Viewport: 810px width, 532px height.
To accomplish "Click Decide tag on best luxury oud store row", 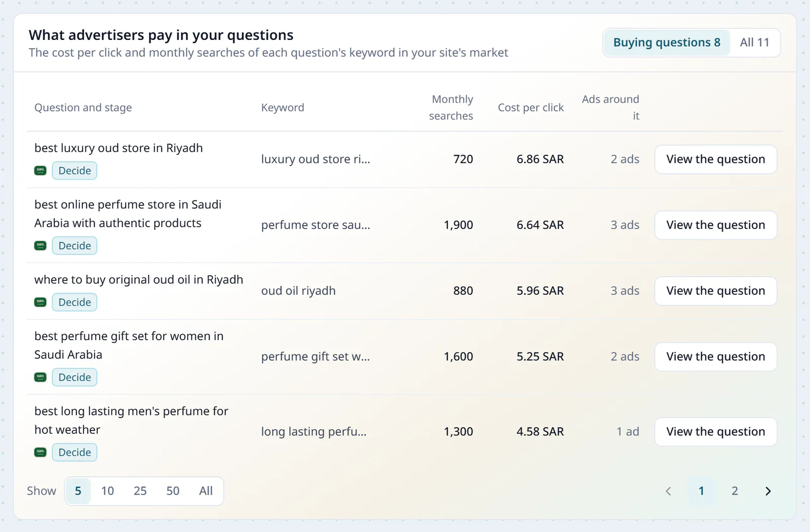I will coord(74,171).
